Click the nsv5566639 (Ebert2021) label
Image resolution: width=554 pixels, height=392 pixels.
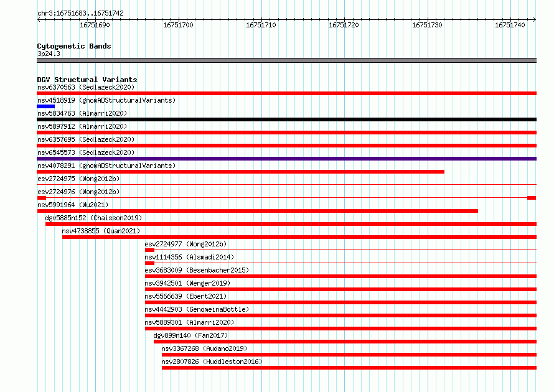pyautogui.click(x=185, y=296)
